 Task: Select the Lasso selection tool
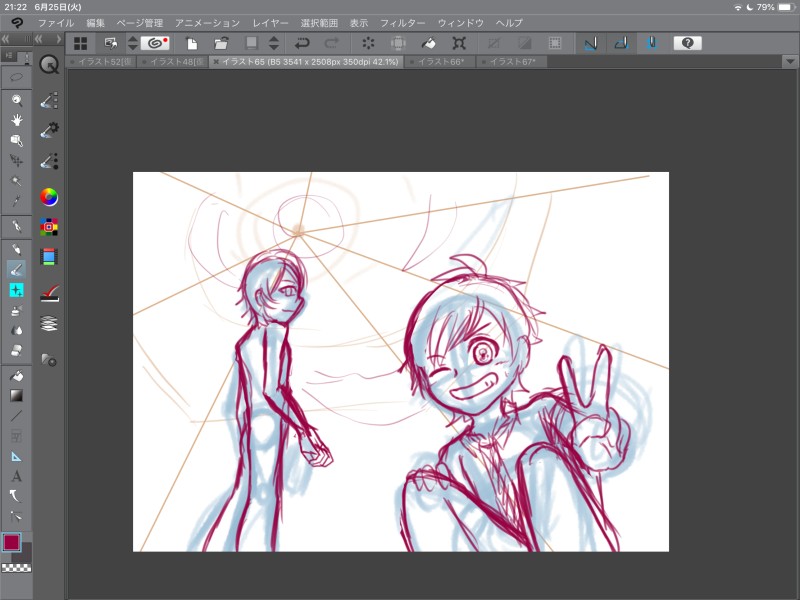point(16,77)
